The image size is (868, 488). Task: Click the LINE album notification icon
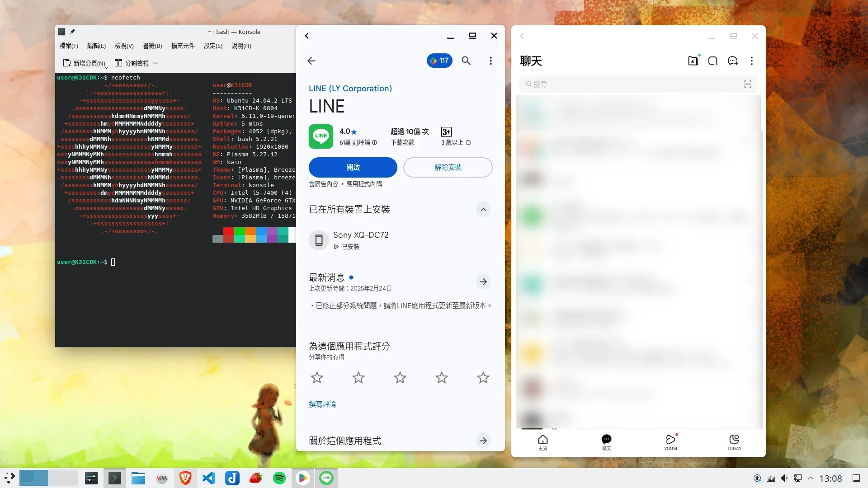[x=693, y=61]
